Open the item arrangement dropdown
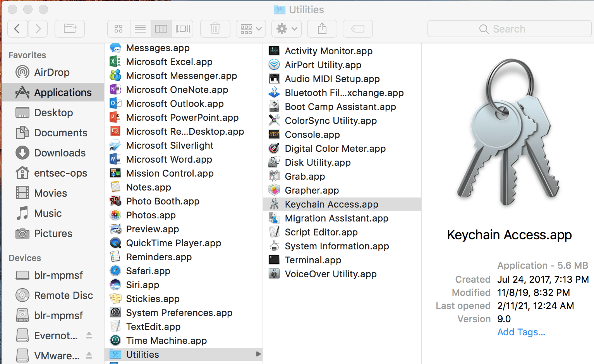The image size is (594, 364). coord(251,29)
